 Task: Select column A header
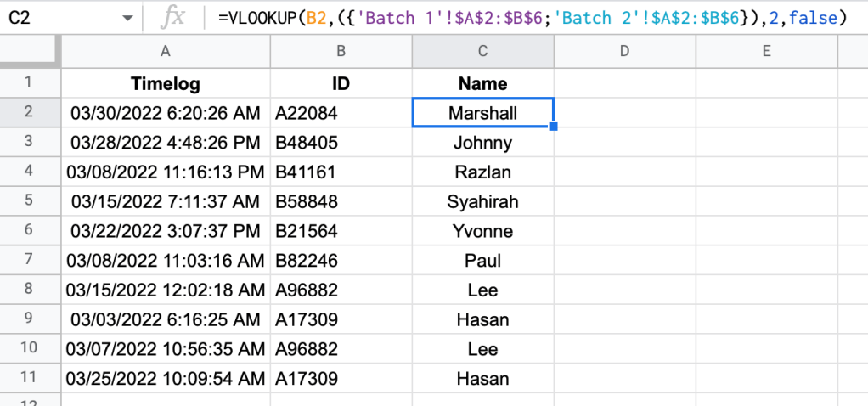(x=166, y=52)
